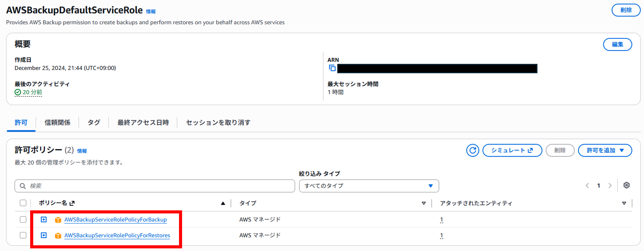
Task: Click the external link icon next to ポリシー名
Action: tap(72, 203)
